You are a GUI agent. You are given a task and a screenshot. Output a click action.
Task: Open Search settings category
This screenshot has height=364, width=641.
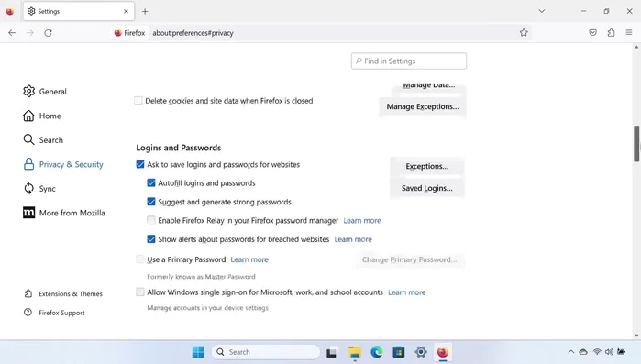(43, 139)
